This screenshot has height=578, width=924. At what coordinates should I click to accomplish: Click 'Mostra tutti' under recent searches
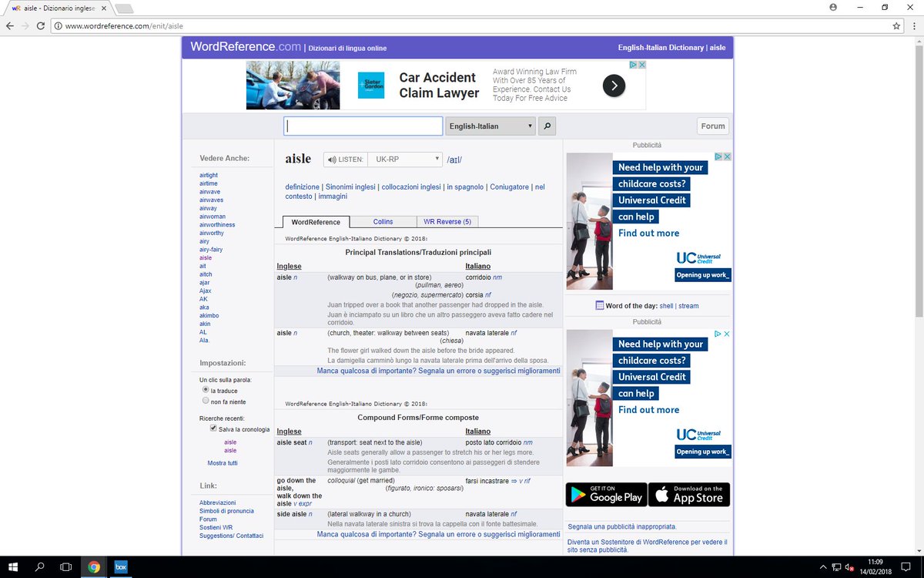point(223,463)
